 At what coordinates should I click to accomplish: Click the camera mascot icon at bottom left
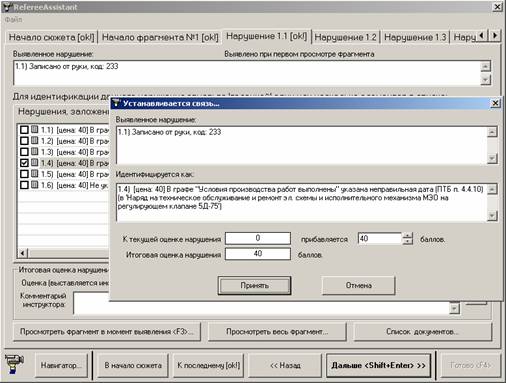(14, 364)
